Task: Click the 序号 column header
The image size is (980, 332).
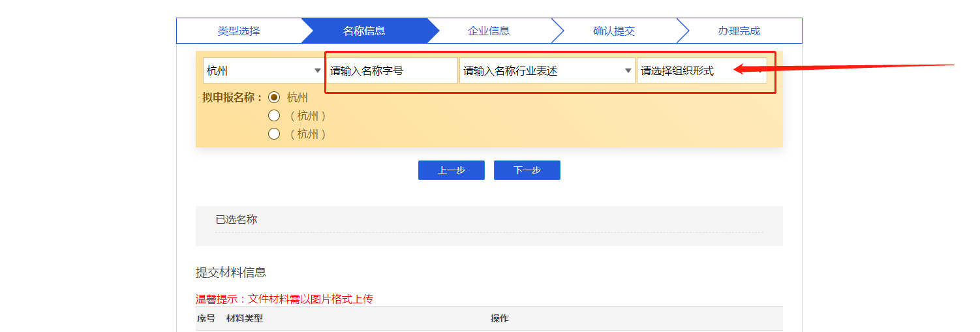Action: tap(206, 318)
